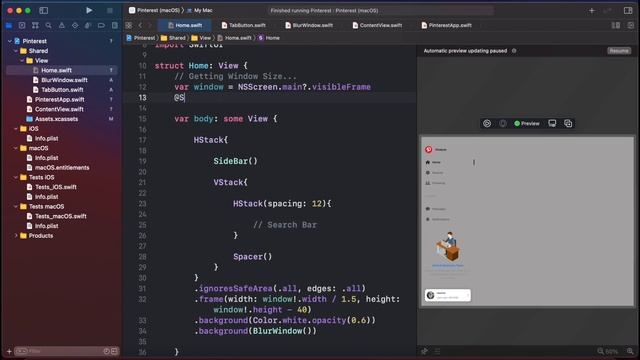640x360 pixels.
Task: Expand the Products folder
Action: (16, 236)
